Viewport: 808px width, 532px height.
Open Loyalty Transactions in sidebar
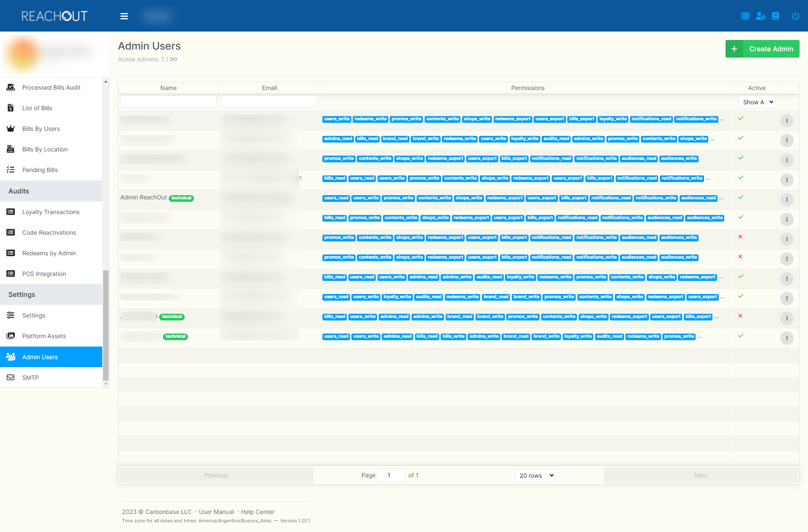[x=51, y=212]
